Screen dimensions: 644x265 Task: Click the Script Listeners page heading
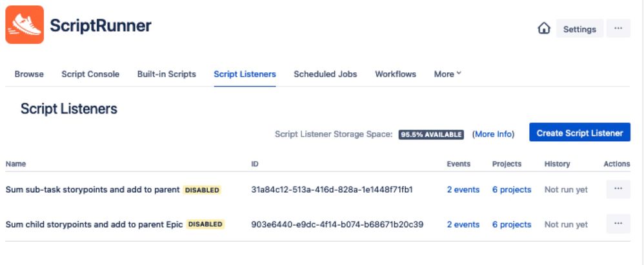click(69, 109)
